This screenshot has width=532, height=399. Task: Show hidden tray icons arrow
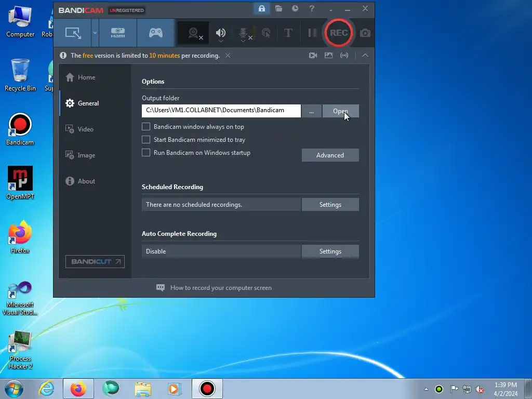(426, 389)
